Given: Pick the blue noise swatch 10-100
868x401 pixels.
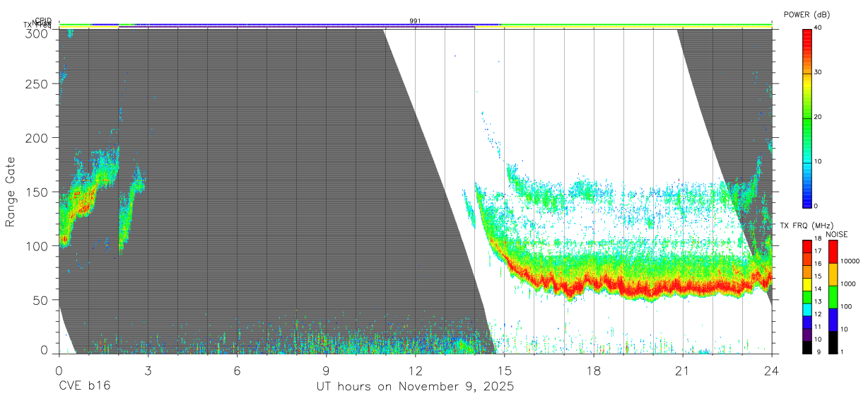Looking at the screenshot, I should pos(833,320).
